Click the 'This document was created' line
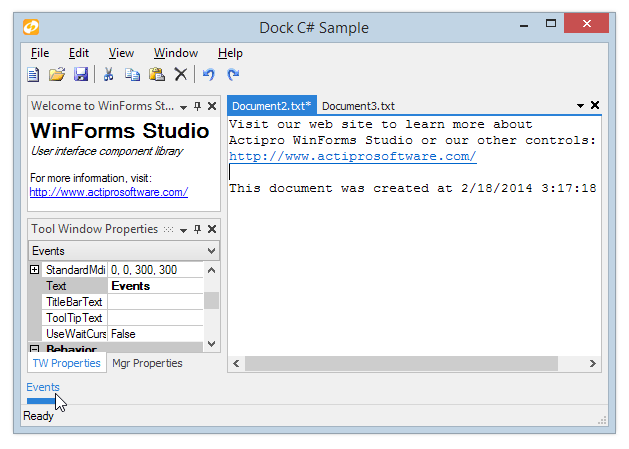Screen dimensions: 629x449 coord(412,188)
